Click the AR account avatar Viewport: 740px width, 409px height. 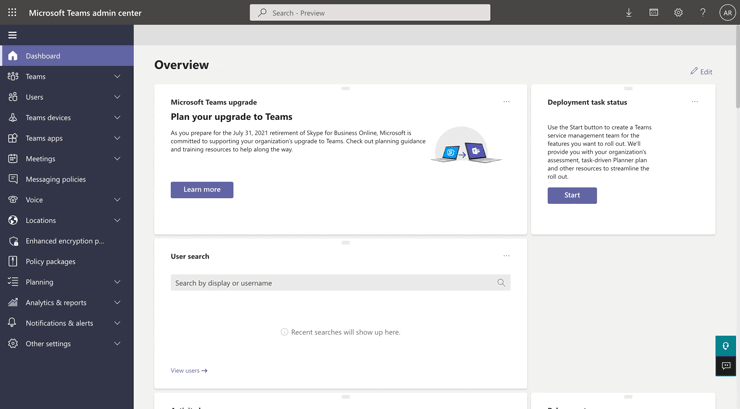click(727, 13)
